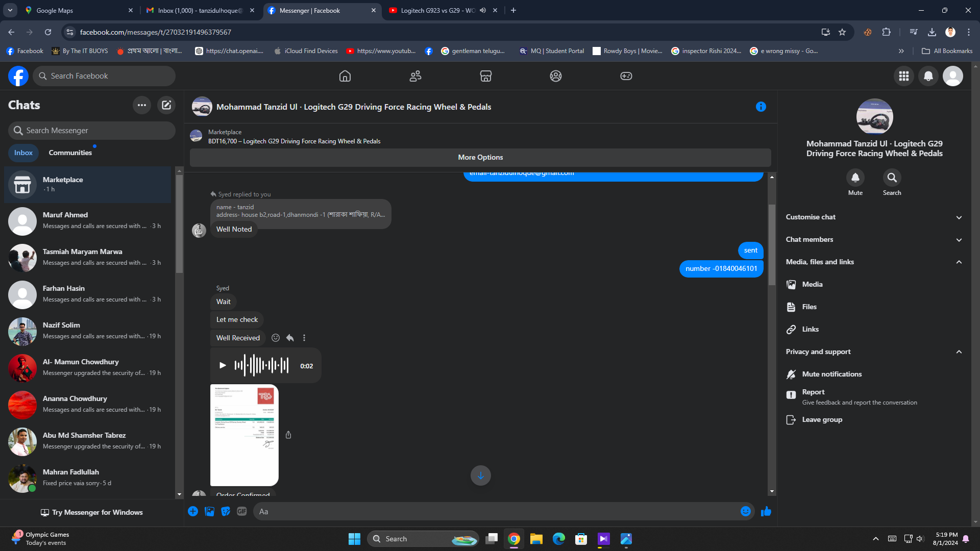Click the voice message waveform
Viewport: 980px width, 551px height.
point(261,365)
